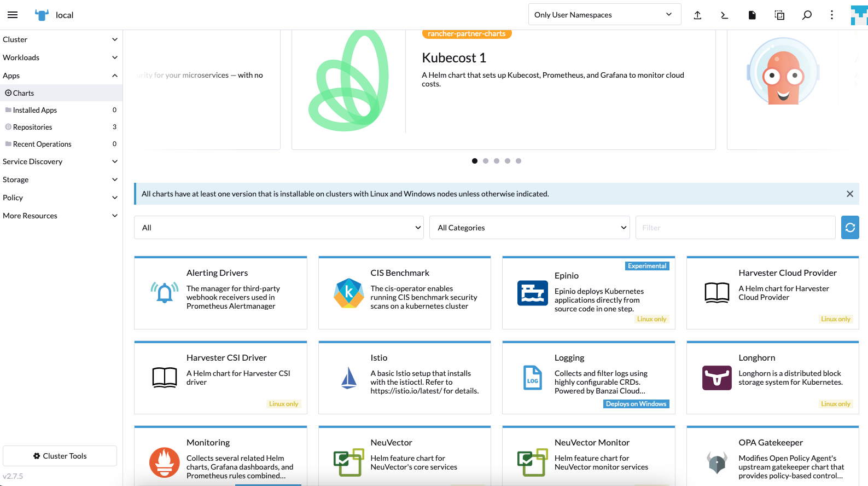Select Charts in the sidebar
Image resolution: width=868 pixels, height=486 pixels.
(61, 93)
